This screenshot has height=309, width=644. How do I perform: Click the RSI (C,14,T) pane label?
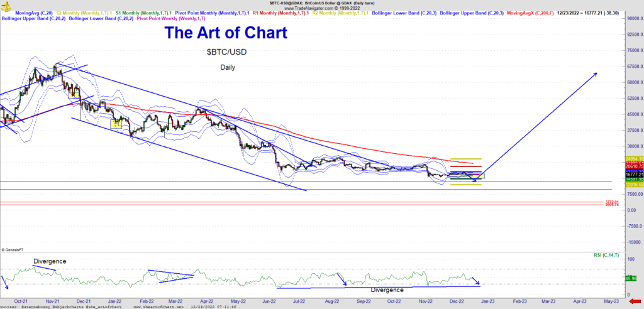pyautogui.click(x=606, y=255)
